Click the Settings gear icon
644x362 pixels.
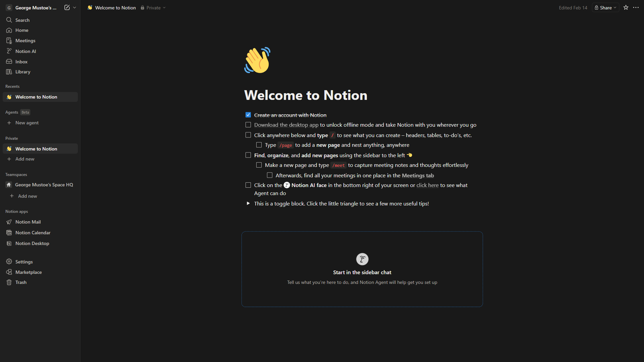9,261
